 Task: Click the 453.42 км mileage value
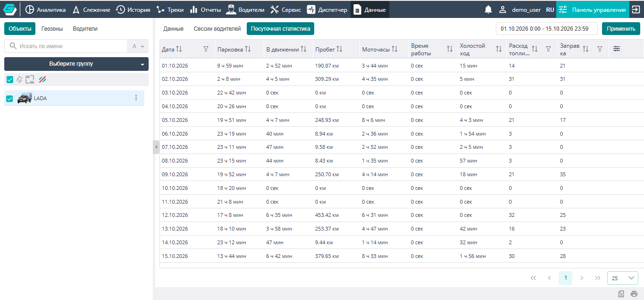pos(327,215)
